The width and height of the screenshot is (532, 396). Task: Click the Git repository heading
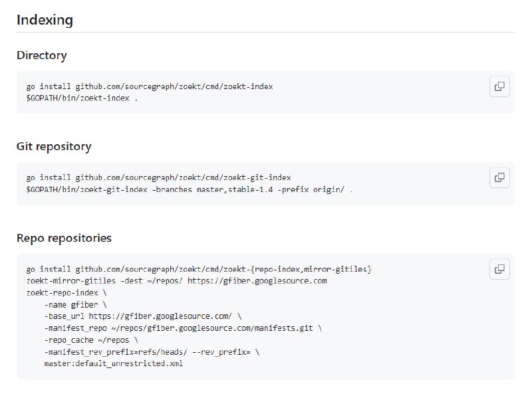tap(54, 147)
